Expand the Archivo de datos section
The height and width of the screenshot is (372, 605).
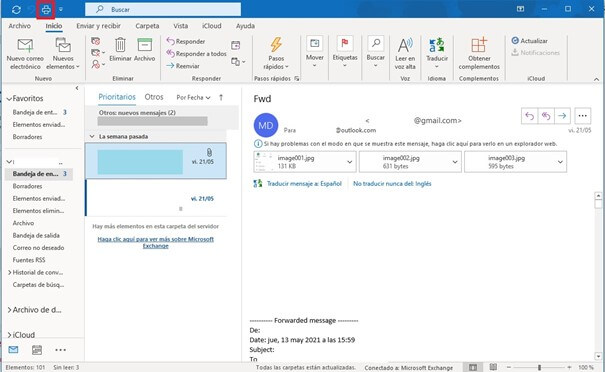tap(9, 310)
